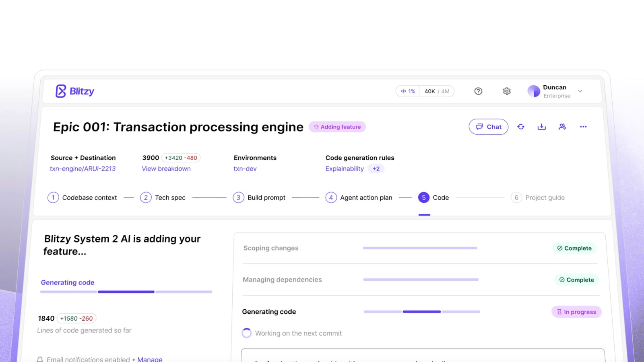Viewport: 644px width, 362px height.
Task: Click the Epic 001 title heading
Action: point(178,127)
